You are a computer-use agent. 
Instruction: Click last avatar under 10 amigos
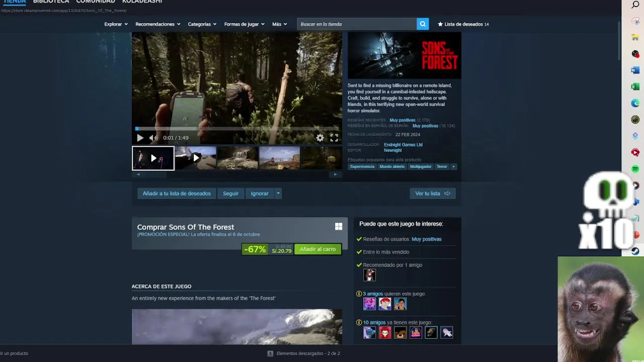point(447,332)
